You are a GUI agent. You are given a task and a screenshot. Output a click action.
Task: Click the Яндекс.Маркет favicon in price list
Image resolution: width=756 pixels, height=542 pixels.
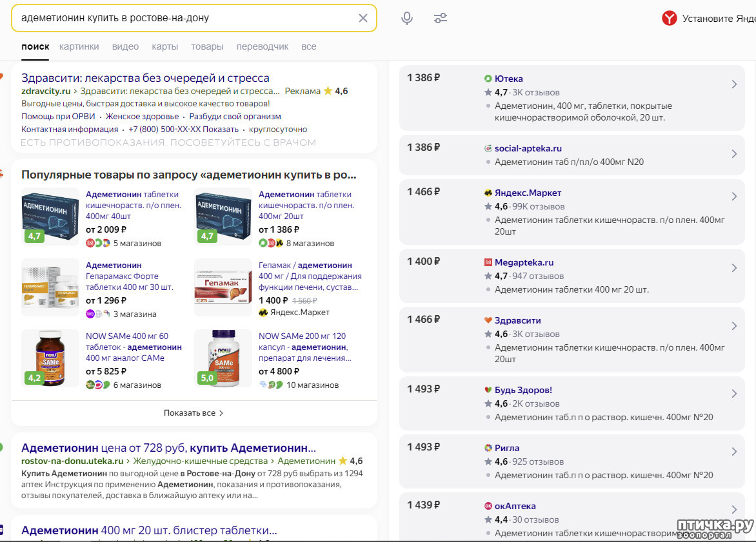pos(488,193)
